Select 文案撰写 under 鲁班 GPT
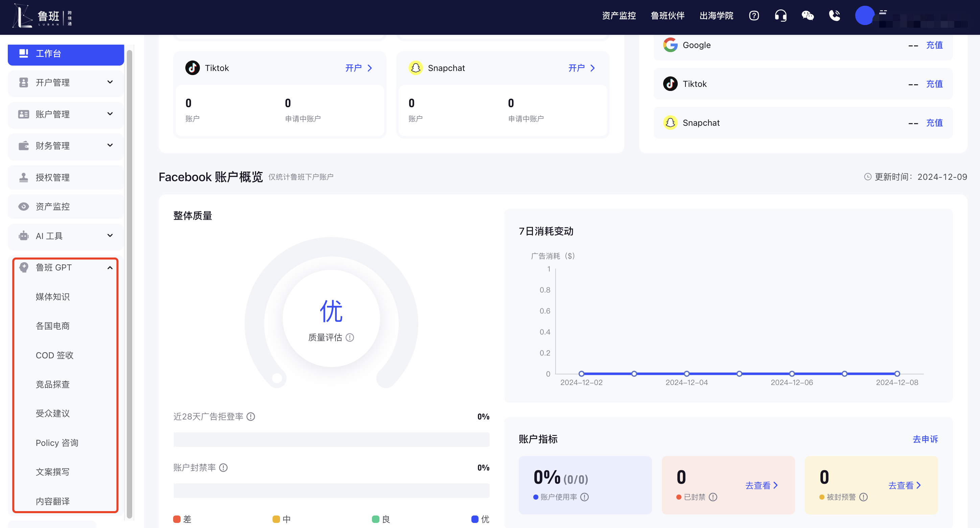 pos(52,472)
